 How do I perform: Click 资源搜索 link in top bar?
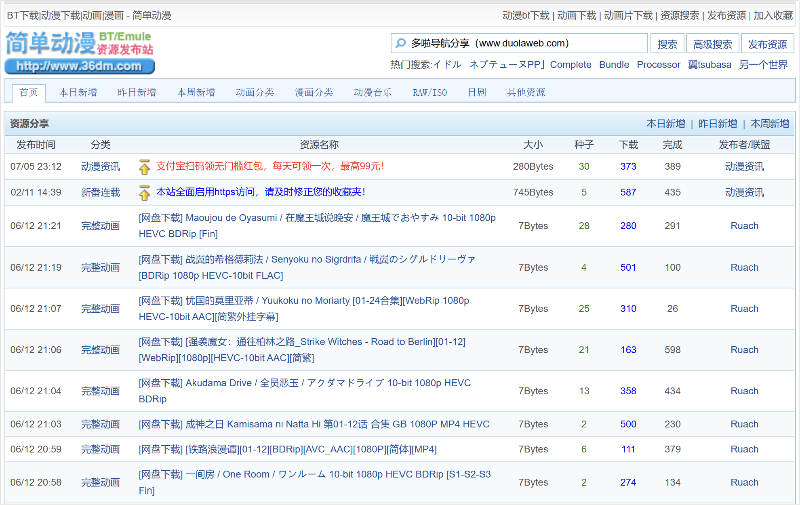[680, 16]
